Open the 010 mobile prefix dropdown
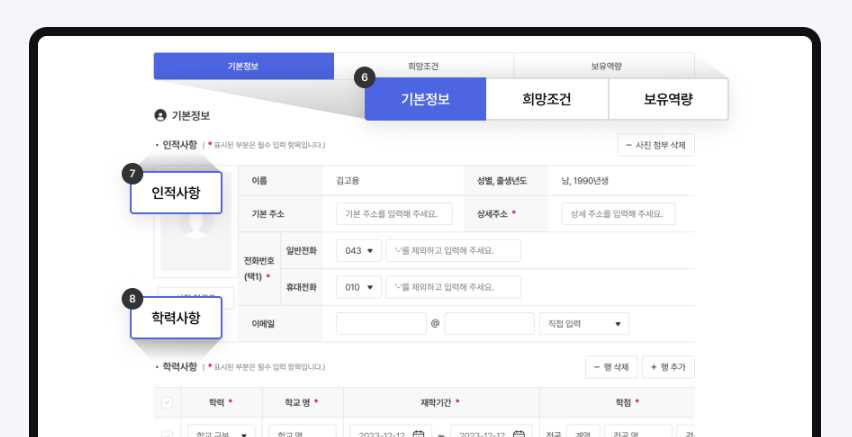 tap(359, 287)
